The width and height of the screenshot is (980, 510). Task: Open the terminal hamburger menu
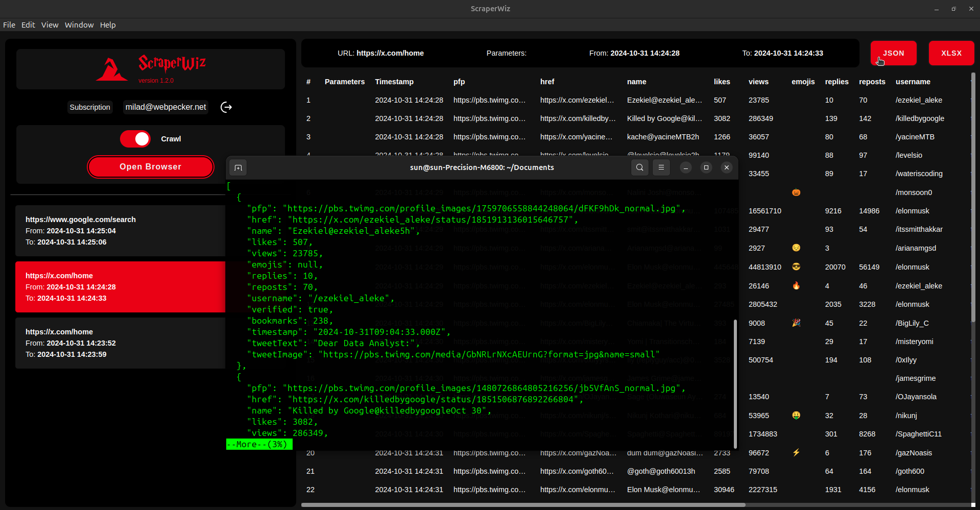661,167
